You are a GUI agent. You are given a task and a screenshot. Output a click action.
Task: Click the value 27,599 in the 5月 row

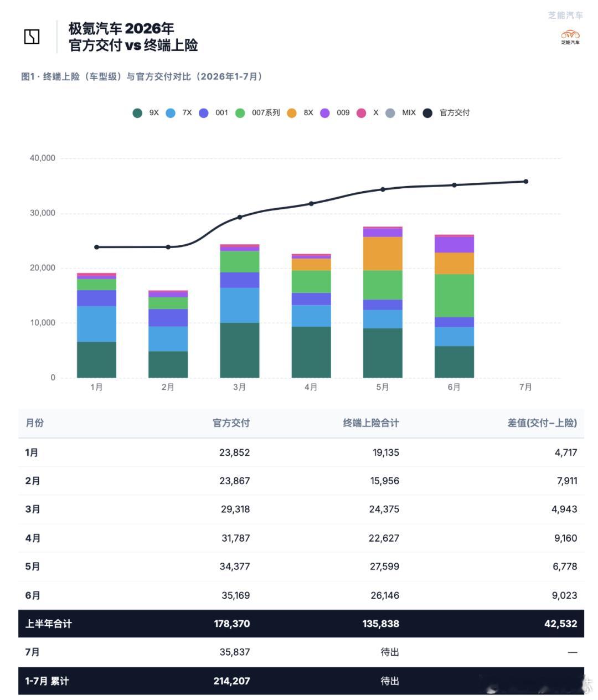[384, 567]
